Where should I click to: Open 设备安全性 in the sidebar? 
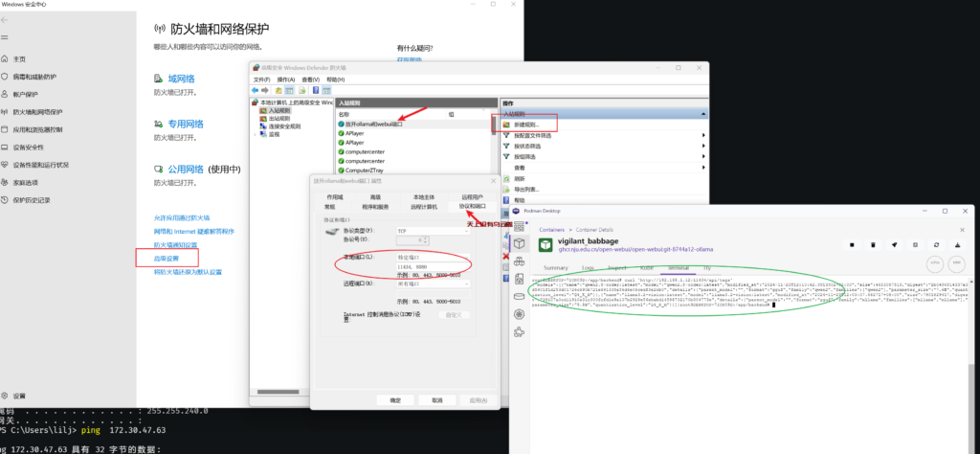point(28,148)
